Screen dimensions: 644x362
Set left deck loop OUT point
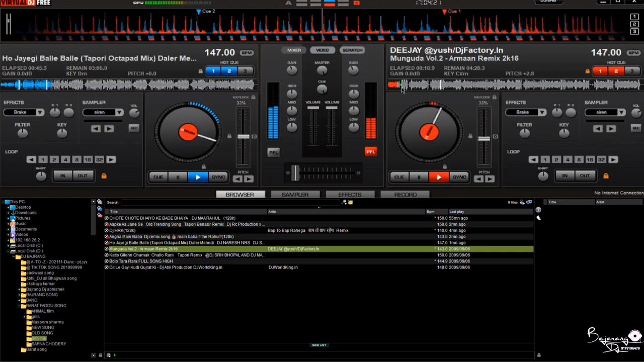coord(83,175)
